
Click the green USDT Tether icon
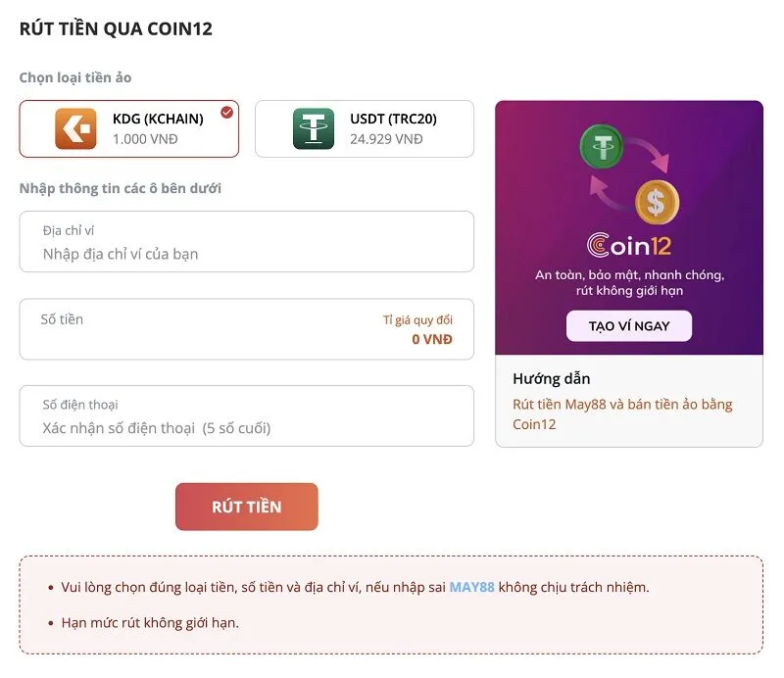[x=313, y=128]
